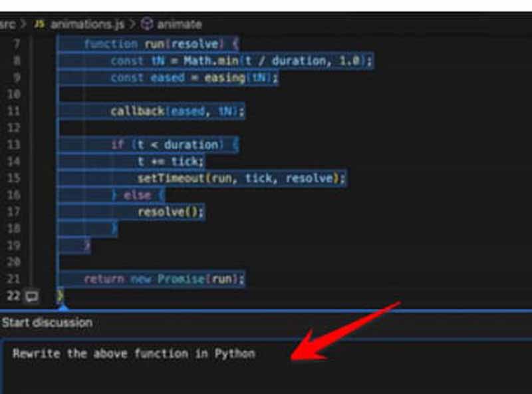Click the const eased assignment on line 9

click(x=193, y=78)
